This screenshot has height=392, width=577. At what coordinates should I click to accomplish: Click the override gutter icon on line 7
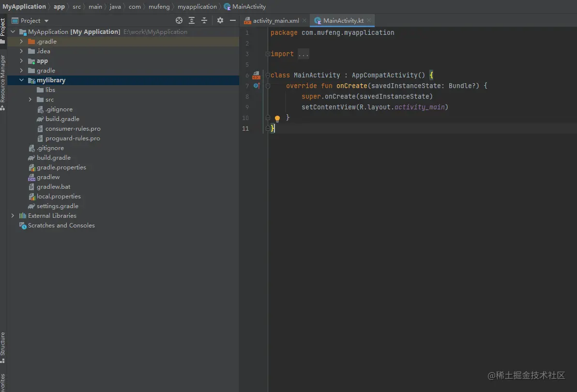point(257,86)
